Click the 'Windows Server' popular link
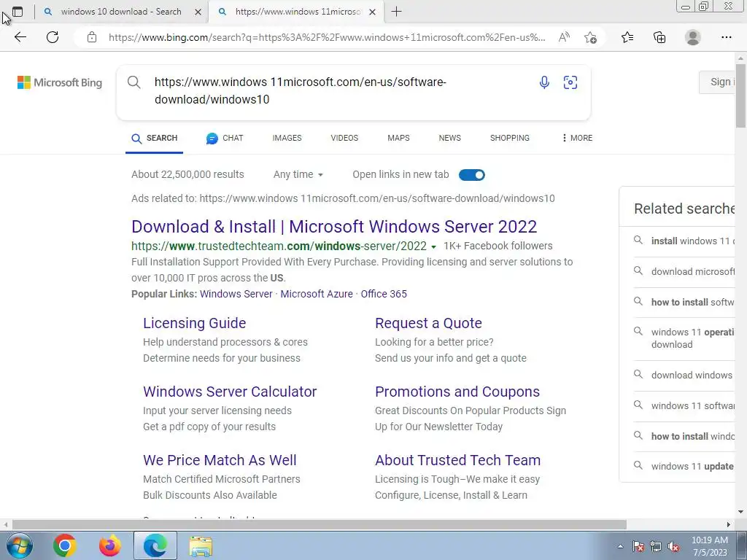Viewport: 747px width, 560px height. (x=236, y=294)
